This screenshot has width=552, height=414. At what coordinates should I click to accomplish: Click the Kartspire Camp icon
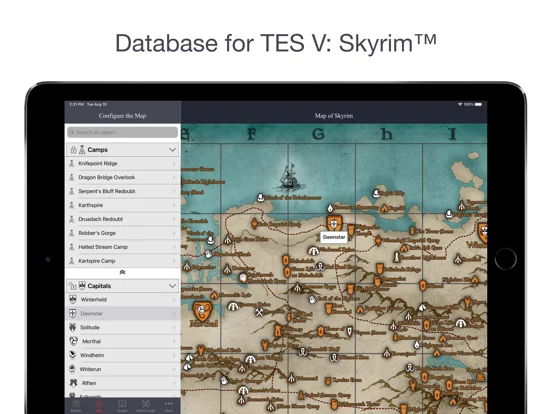[71, 261]
